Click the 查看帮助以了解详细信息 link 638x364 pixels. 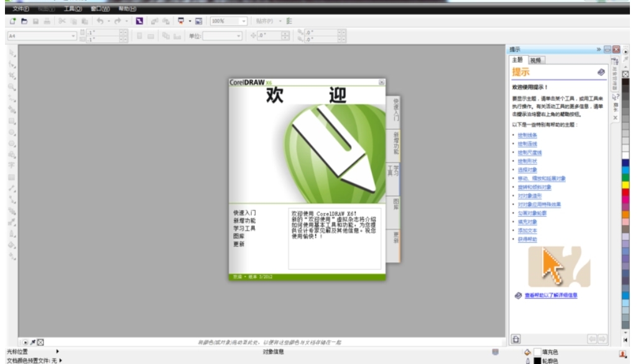pyautogui.click(x=551, y=295)
